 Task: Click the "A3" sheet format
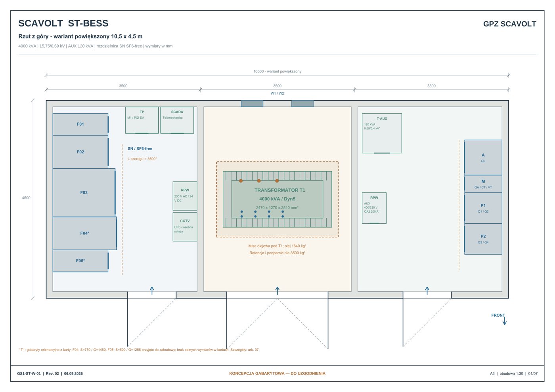[x=492, y=374]
